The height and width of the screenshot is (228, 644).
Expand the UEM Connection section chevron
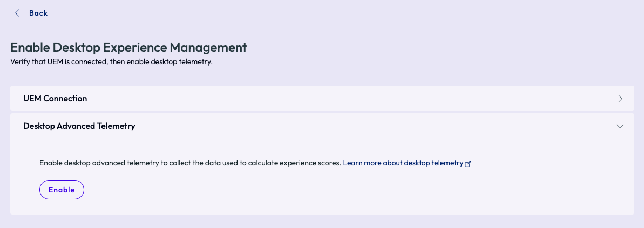(620, 99)
